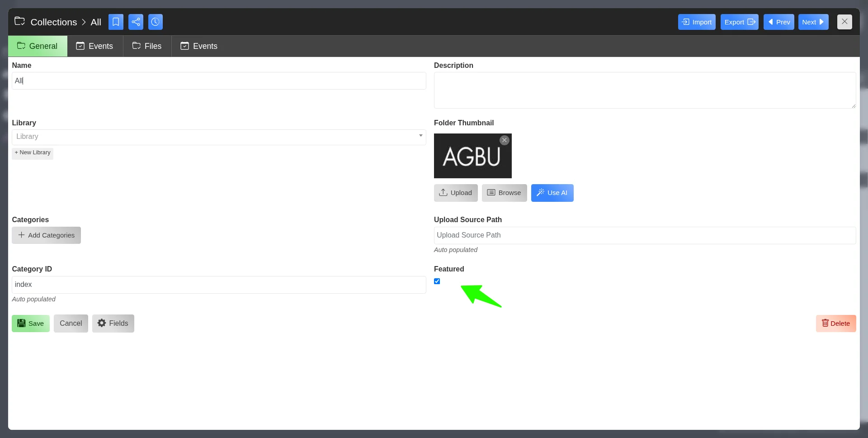Remove the AGBU folder thumbnail
Screen dimensions: 868x438
click(504, 140)
